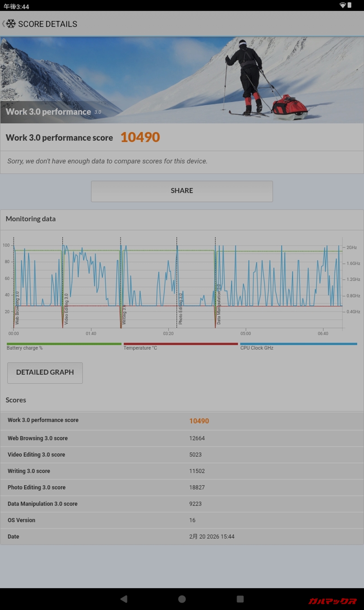
Task: Tap the Photo Editing 3.0 graph marker
Action: [180, 309]
